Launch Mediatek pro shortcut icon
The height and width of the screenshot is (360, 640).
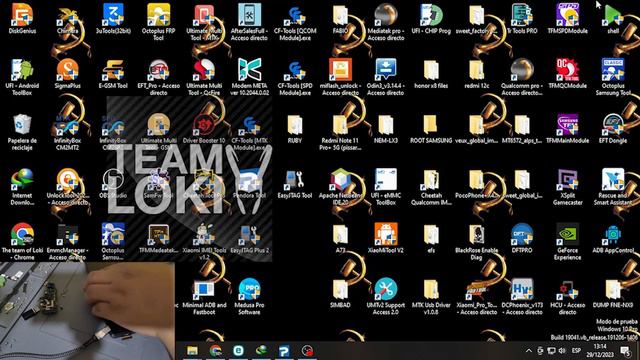[x=386, y=15]
